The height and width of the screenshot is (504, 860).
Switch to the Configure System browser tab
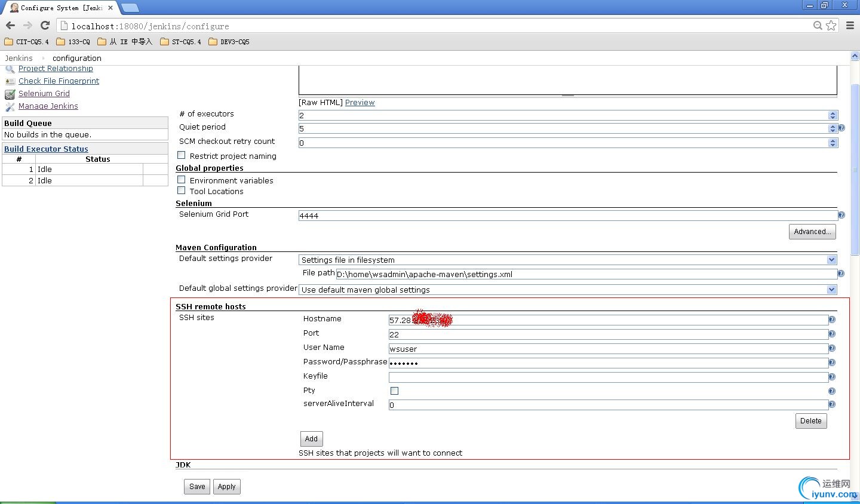click(x=60, y=8)
